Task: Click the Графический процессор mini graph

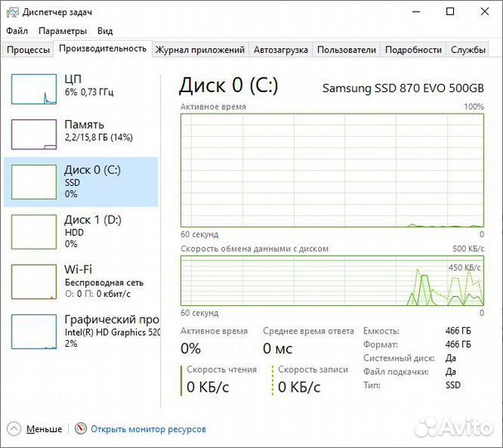Action: click(x=34, y=332)
